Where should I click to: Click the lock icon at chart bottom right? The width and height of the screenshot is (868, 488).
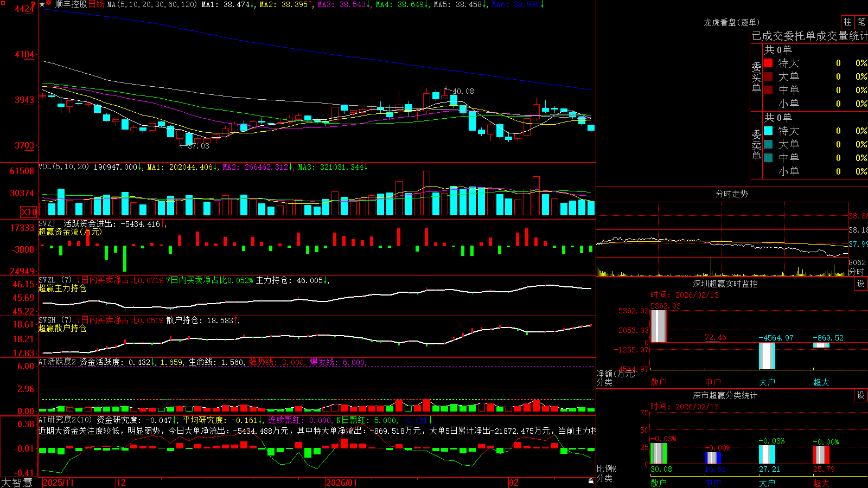click(591, 481)
